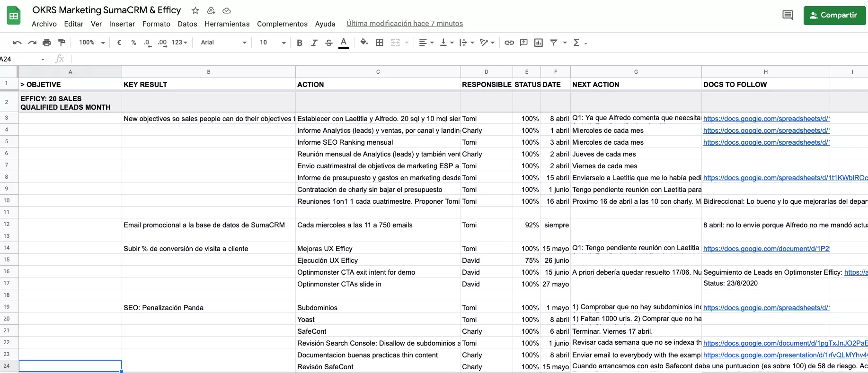The image size is (868, 373).
Task: Open the Formato menu
Action: (156, 24)
